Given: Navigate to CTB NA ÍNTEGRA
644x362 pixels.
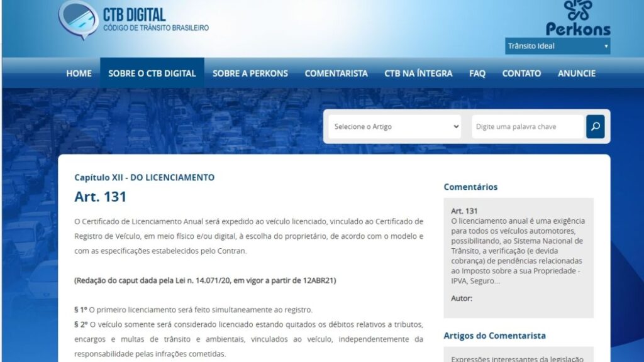Looking at the screenshot, I should click(x=418, y=73).
